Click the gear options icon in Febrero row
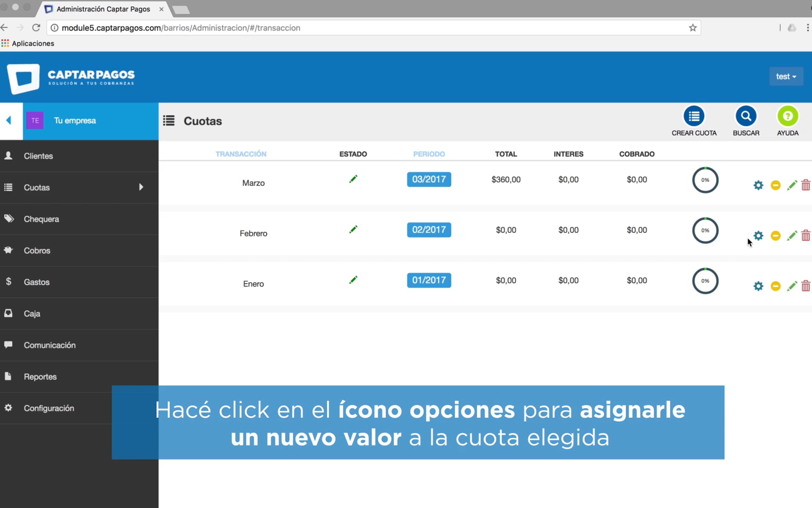 point(758,235)
